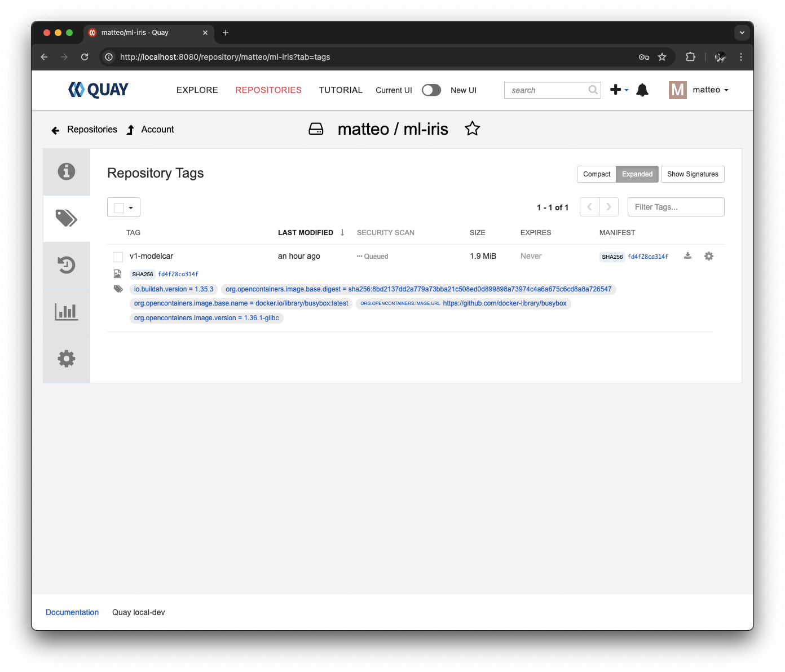Open repository settings via the gear sidebar icon

[67, 359]
